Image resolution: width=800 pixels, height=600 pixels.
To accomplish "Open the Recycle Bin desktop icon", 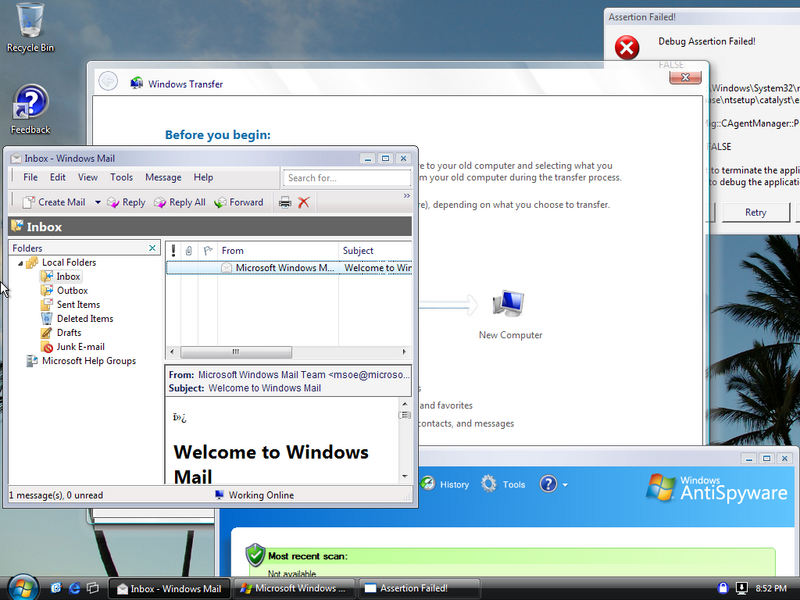I will point(30,28).
